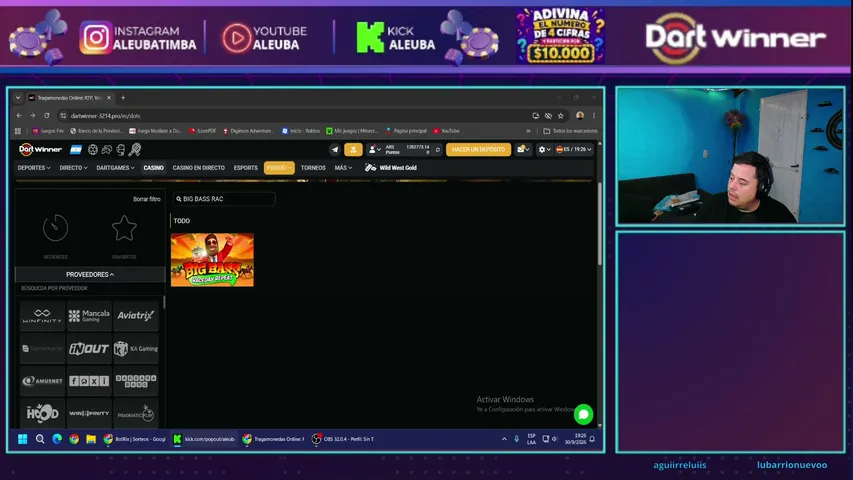Select the KA Gaming provider
This screenshot has width=853, height=480.
(x=136, y=348)
